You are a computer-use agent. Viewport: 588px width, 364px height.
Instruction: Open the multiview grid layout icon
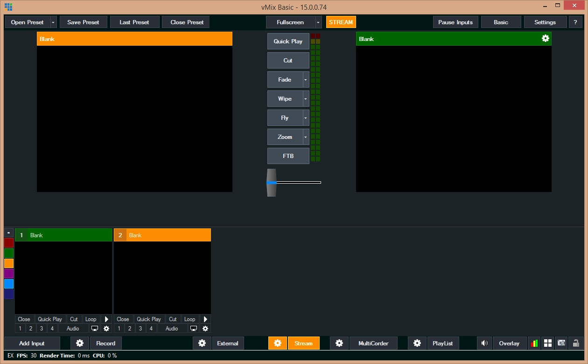pyautogui.click(x=548, y=343)
